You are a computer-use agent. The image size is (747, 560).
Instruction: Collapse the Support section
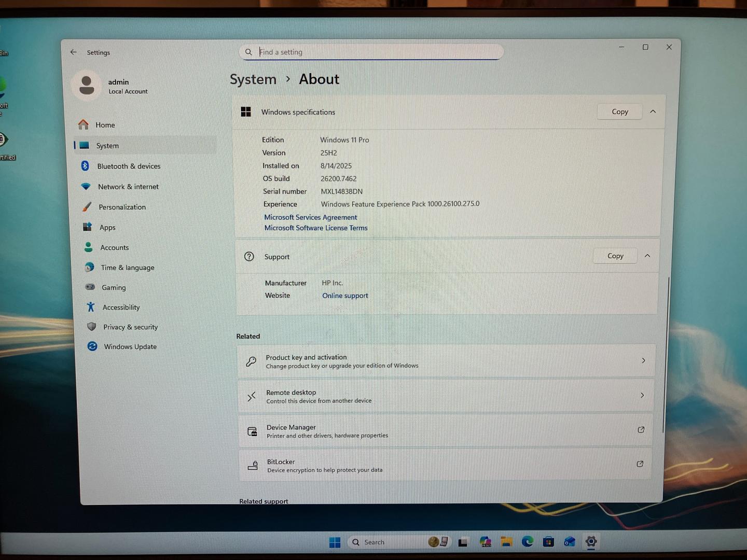point(647,256)
